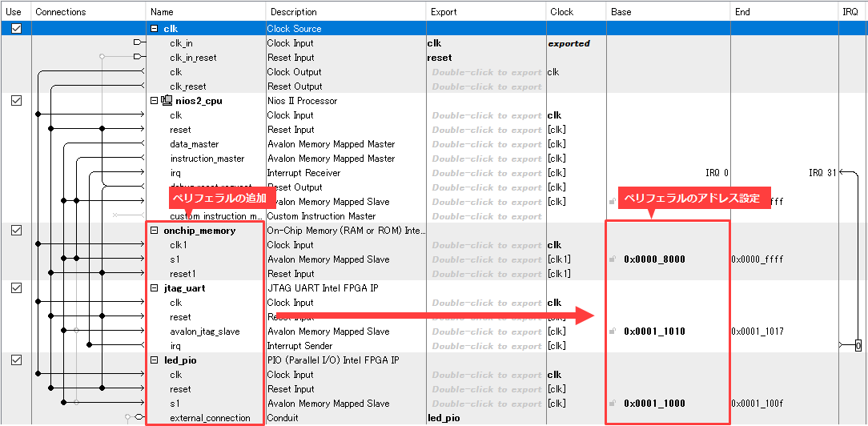This screenshot has height=426, width=868.
Task: Toggle the Use checkbox for led_pio
Action: [16, 360]
